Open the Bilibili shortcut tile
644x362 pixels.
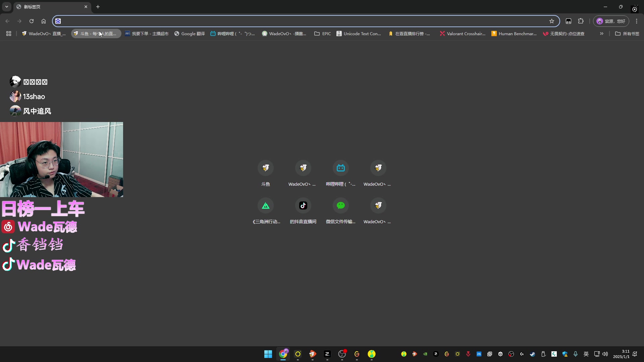pos(340,168)
